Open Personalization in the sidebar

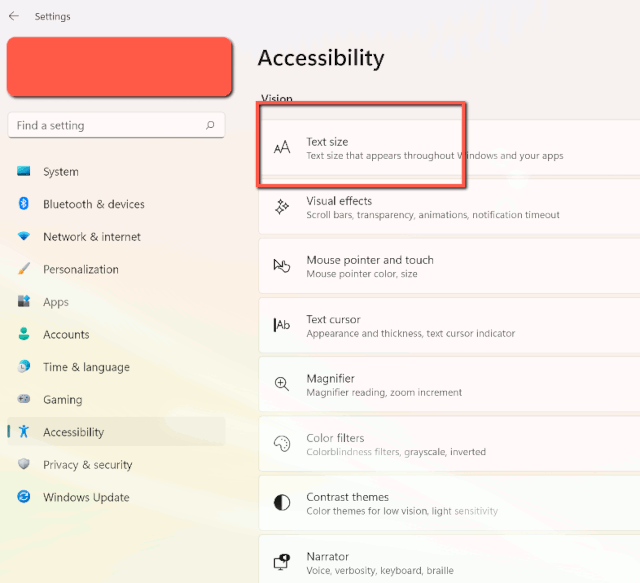80,269
